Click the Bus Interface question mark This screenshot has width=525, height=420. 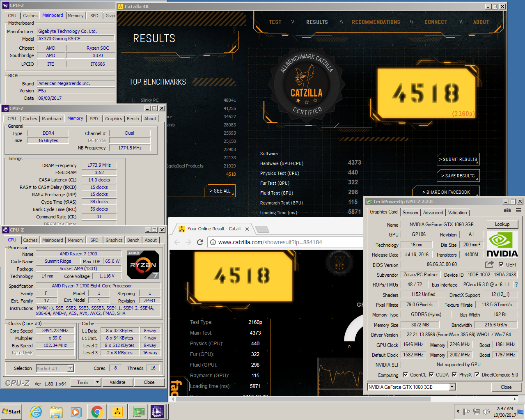click(516, 285)
